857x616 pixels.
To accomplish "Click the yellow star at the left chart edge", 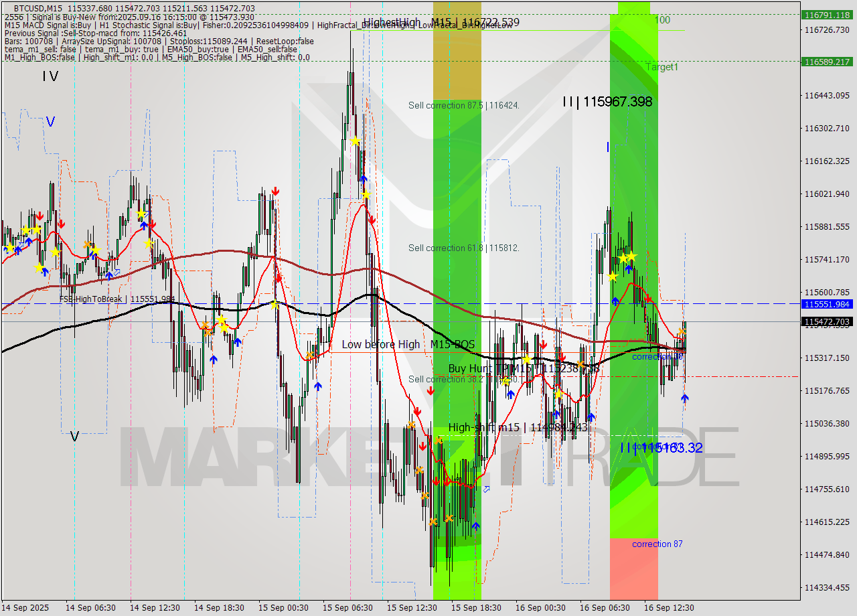I will pyautogui.click(x=9, y=247).
